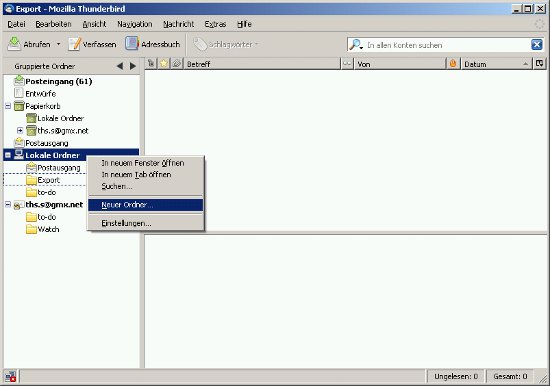Switch to next folder view with right arrow

[133, 66]
